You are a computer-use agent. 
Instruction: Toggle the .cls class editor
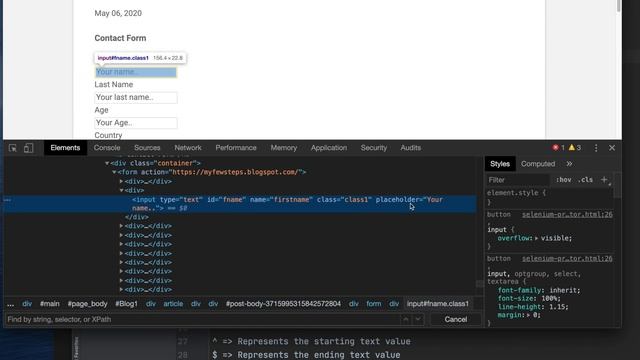coord(585,180)
